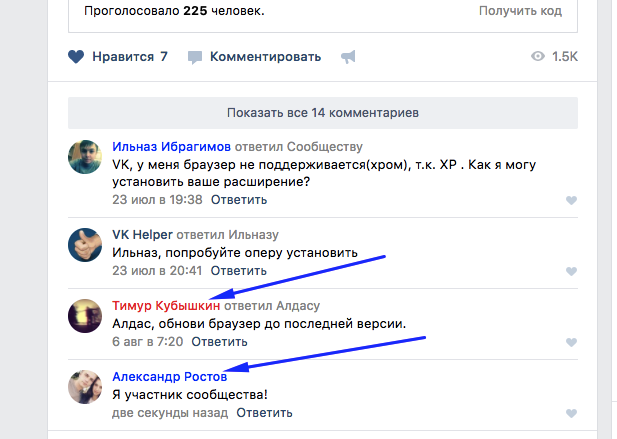Click the 1.5K views count

[x=565, y=57]
